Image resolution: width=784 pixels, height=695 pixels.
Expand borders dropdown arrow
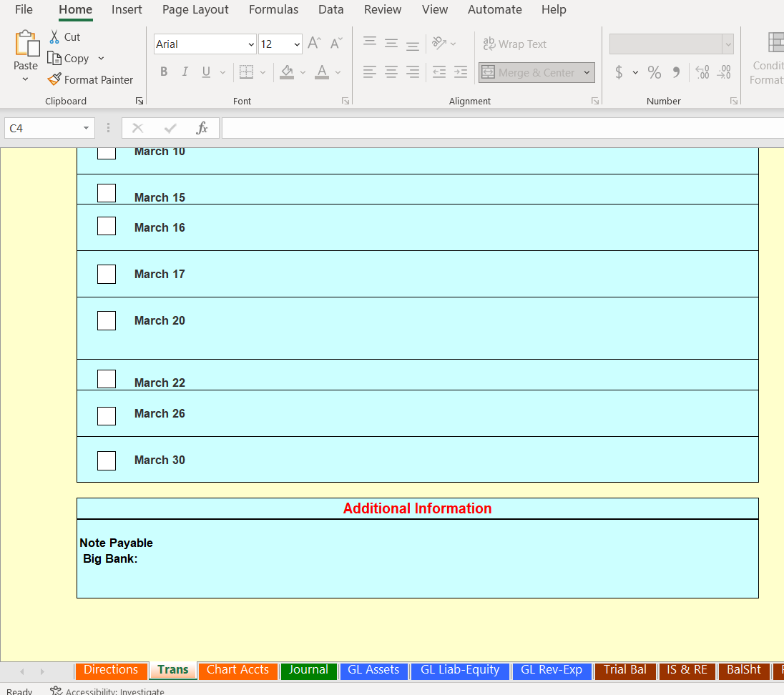point(263,72)
